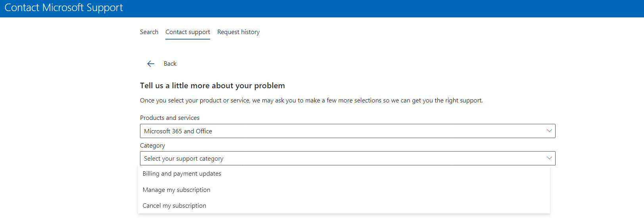This screenshot has width=644, height=218.
Task: Choose Cancel my subscription option
Action: 344,206
